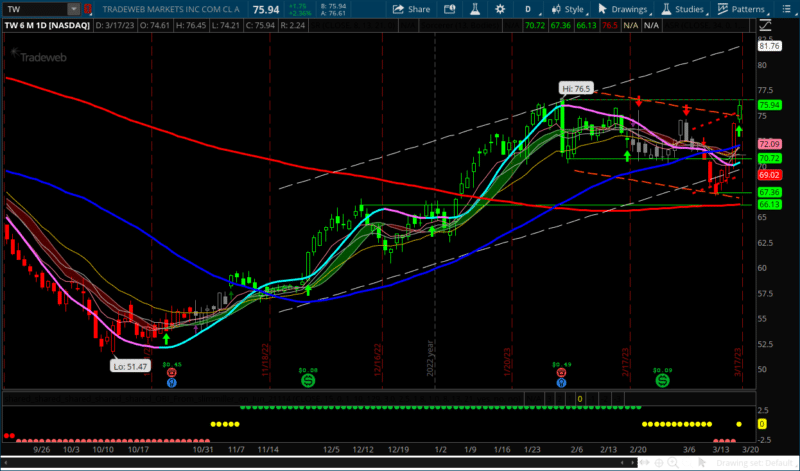Click the 3/13 date on time axis

720,450
